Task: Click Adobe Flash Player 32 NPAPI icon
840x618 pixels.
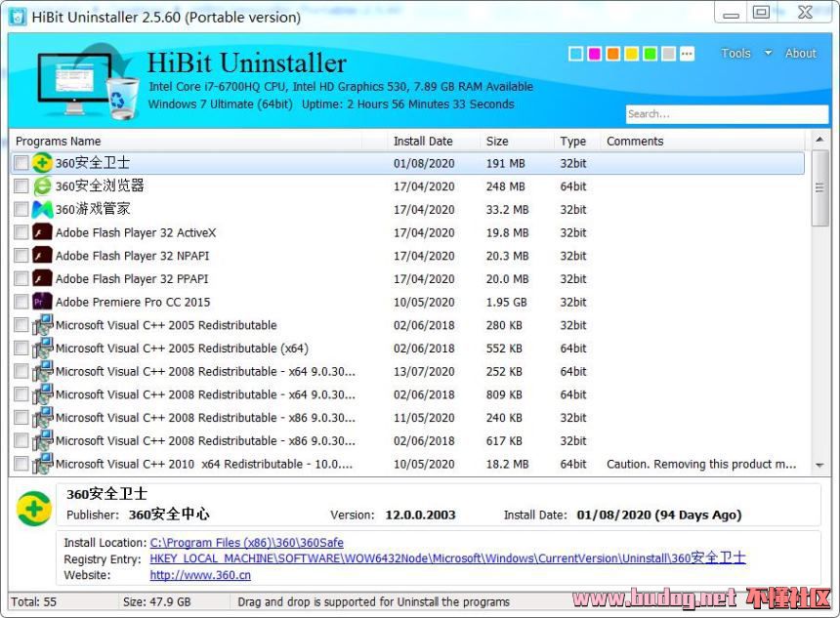Action: (42, 255)
